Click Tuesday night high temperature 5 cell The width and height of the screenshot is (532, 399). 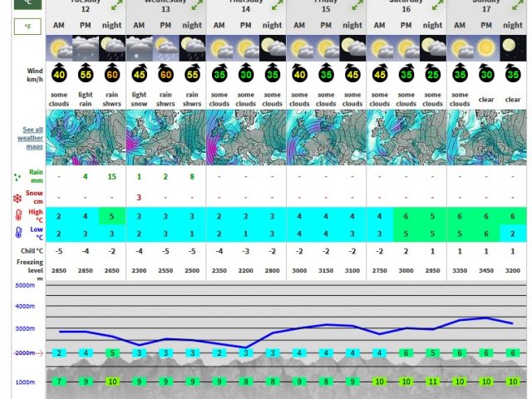click(112, 216)
